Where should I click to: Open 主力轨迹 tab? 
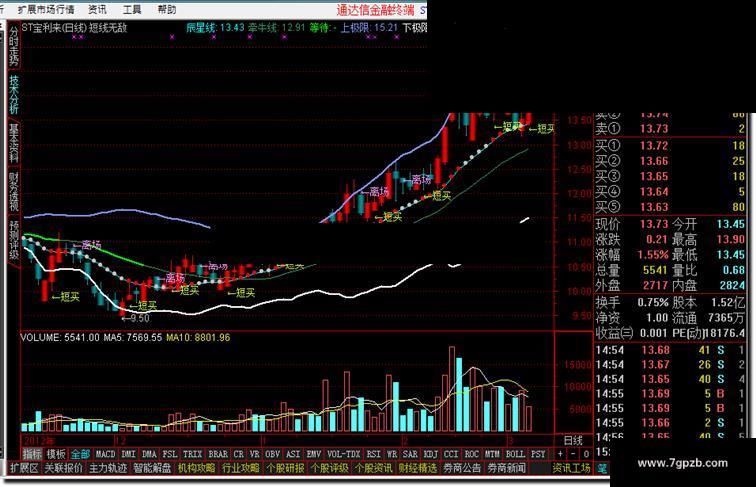point(108,468)
